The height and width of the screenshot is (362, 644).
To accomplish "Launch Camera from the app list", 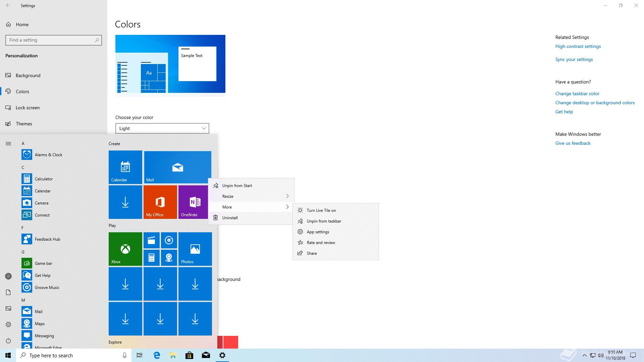I will [41, 203].
